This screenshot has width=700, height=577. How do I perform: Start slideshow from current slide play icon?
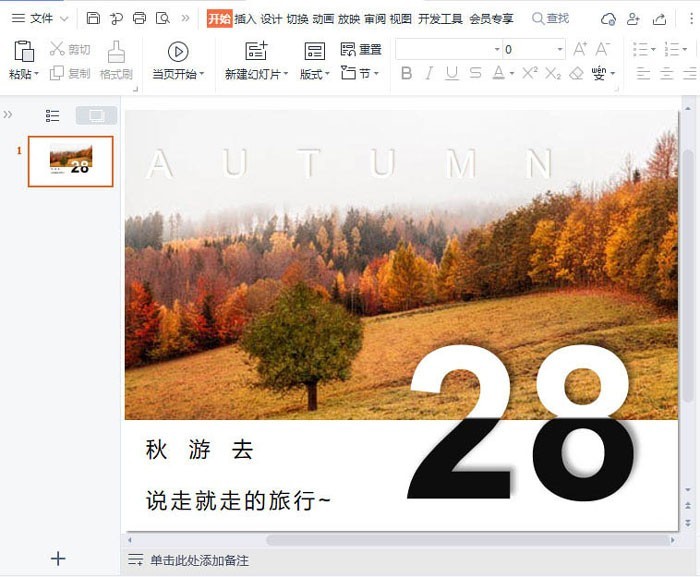pyautogui.click(x=178, y=51)
